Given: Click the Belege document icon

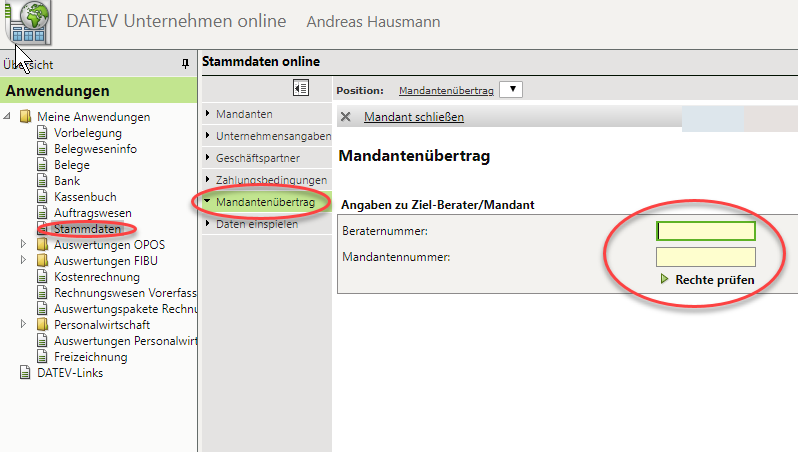Looking at the screenshot, I should pyautogui.click(x=42, y=165).
